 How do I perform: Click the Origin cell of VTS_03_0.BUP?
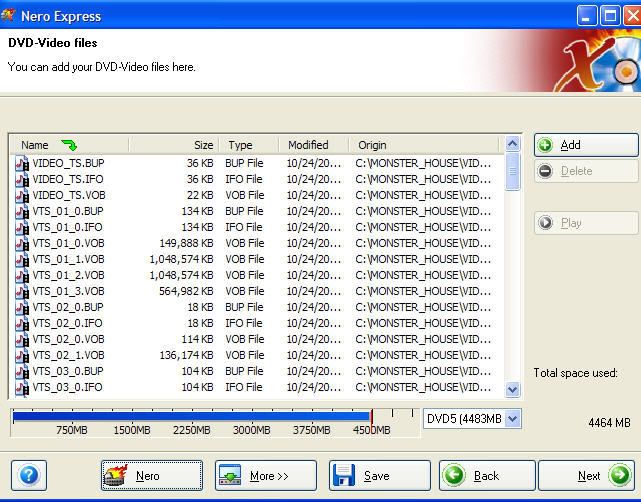(423, 371)
